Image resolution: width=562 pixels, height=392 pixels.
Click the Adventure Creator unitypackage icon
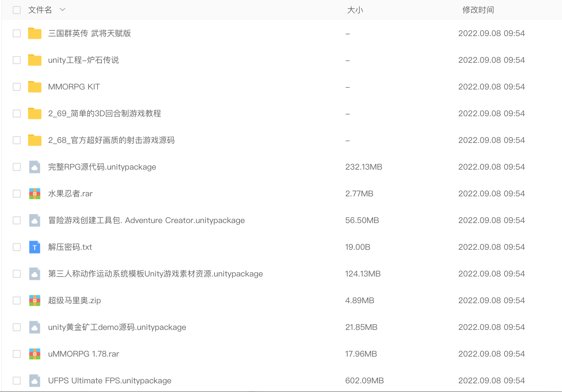[x=34, y=220]
